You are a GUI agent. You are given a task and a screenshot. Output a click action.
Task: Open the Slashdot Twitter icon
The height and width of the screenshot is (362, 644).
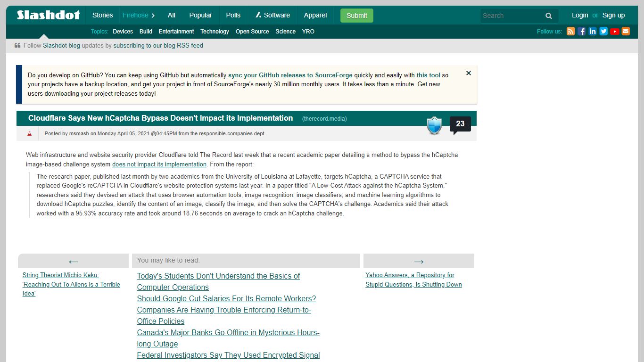coord(603,32)
